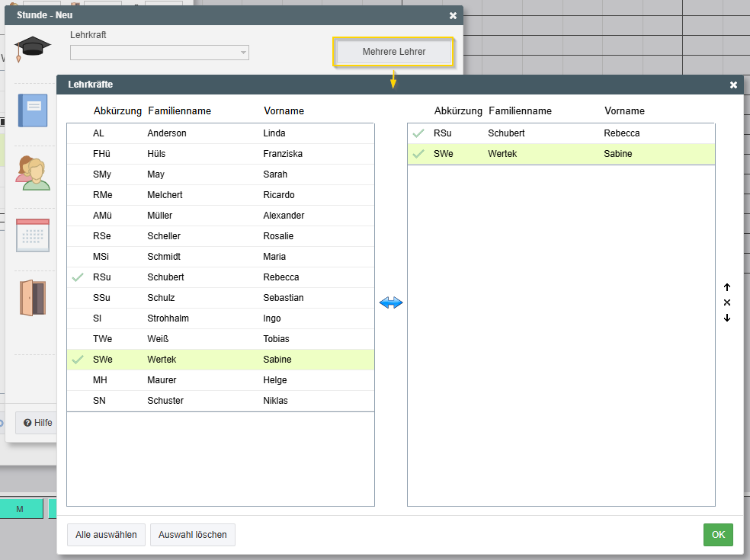Click left list Abkürzung column header

(117, 111)
